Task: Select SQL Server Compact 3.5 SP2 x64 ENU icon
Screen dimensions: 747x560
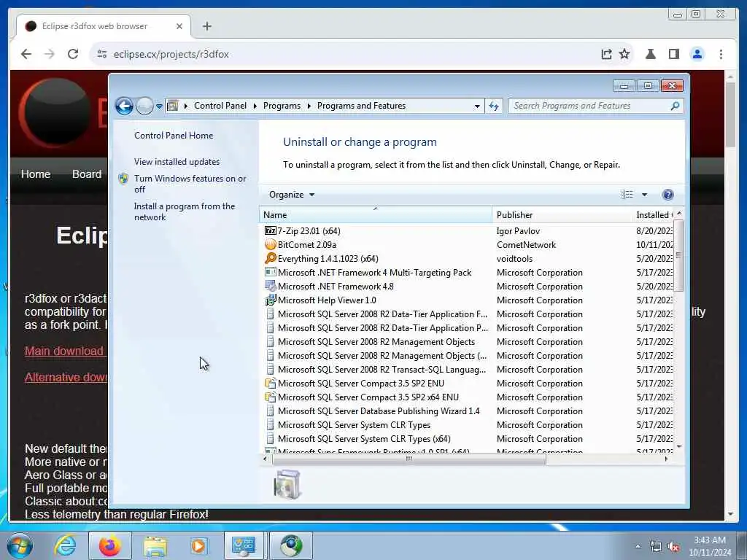Action: click(270, 397)
